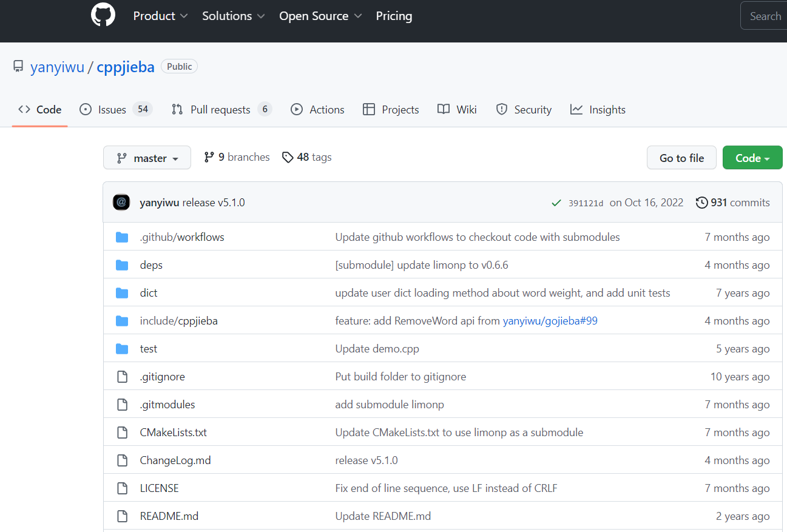The width and height of the screenshot is (787, 532).
Task: Click the folder icon for .github/workflows
Action: 122,237
